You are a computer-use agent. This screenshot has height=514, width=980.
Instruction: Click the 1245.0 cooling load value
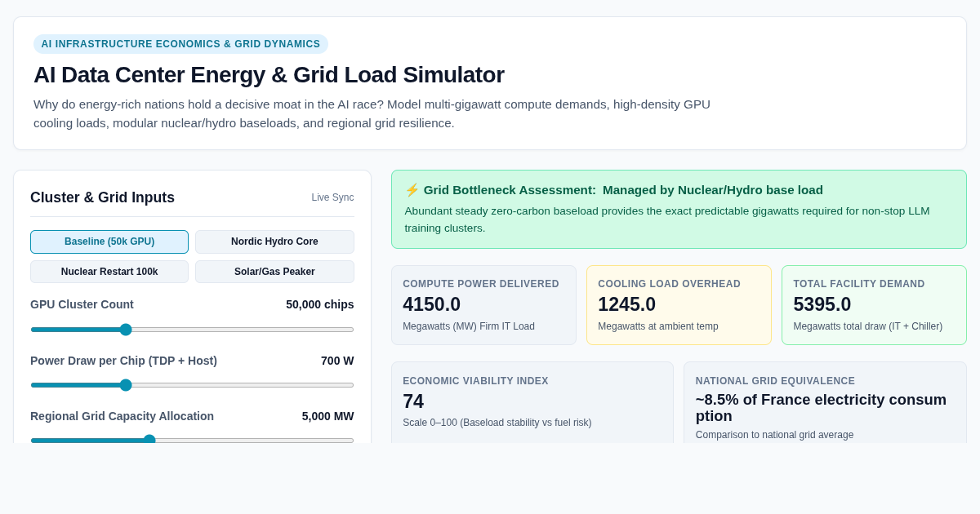626,304
